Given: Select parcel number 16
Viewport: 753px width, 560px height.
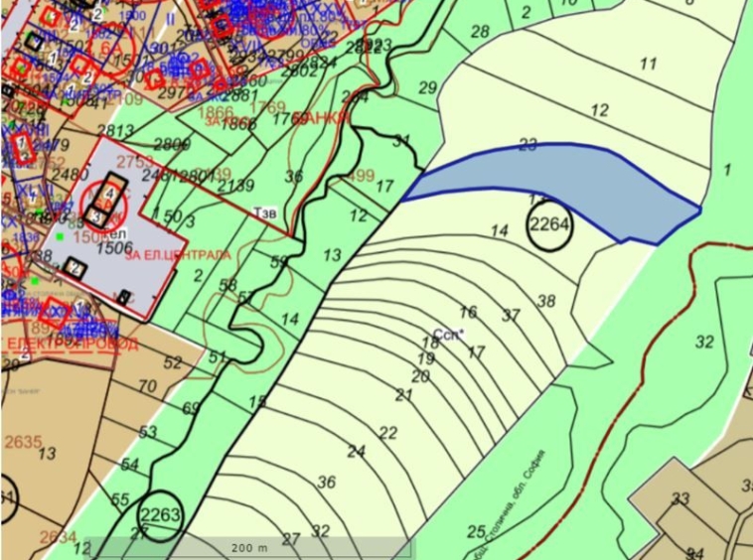Looking at the screenshot, I should pos(468,313).
